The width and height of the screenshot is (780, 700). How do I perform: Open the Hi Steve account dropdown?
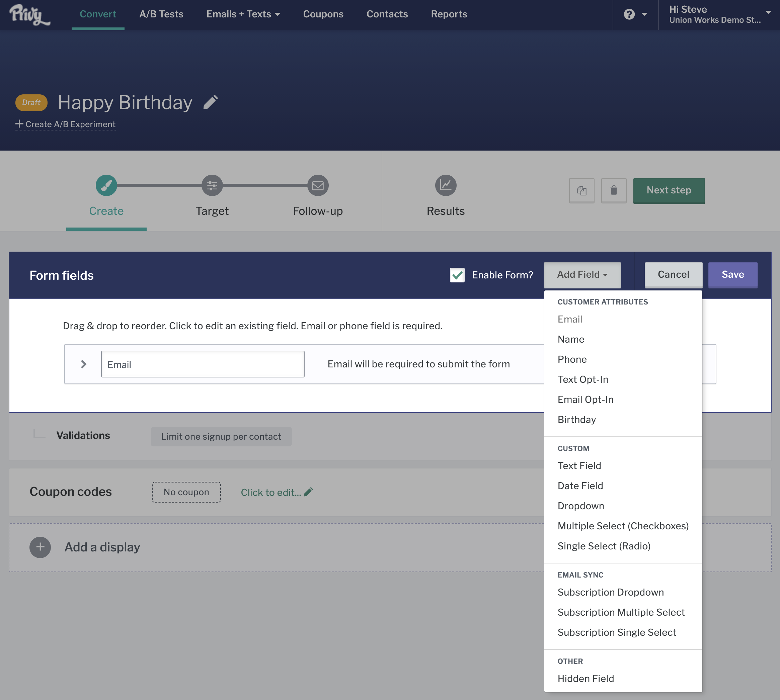click(719, 14)
